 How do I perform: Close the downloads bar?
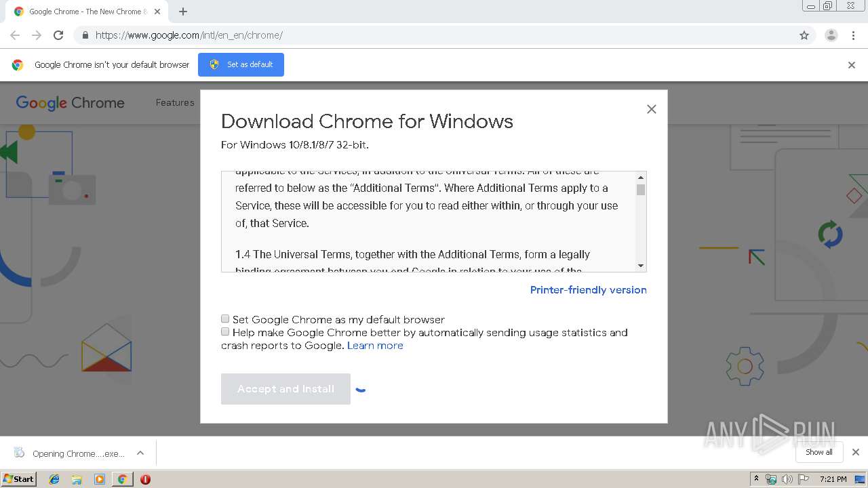(x=856, y=452)
